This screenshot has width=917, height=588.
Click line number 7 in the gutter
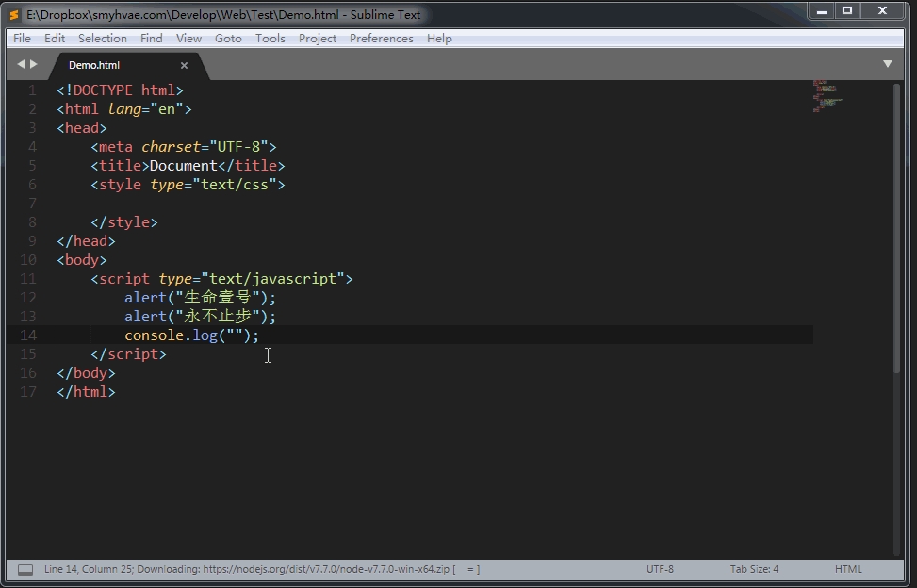tap(32, 204)
